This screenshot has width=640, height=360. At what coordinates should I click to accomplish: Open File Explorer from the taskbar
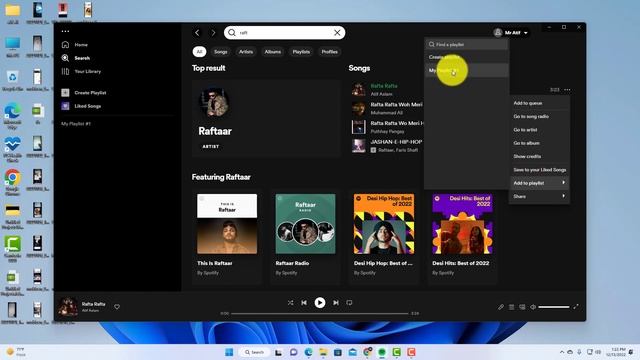click(323, 352)
